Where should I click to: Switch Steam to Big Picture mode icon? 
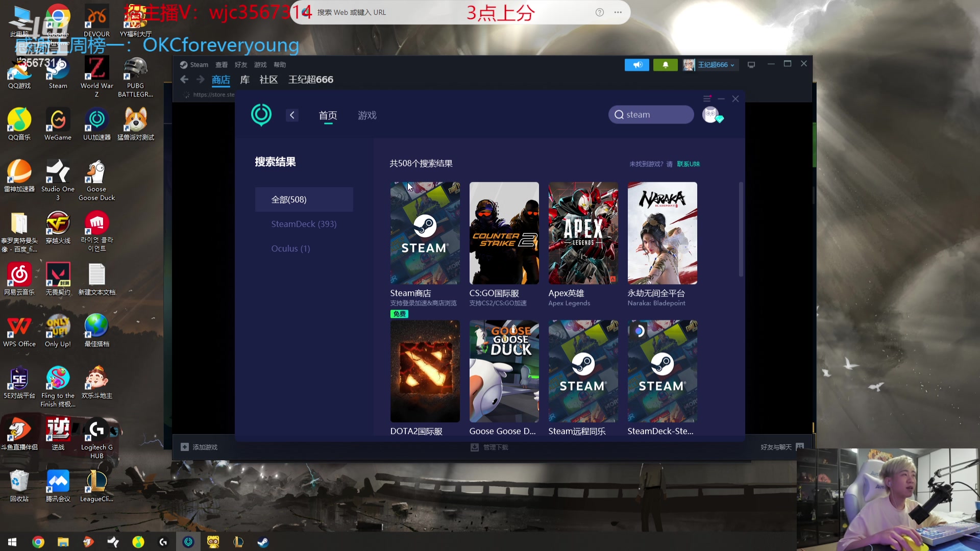pyautogui.click(x=751, y=65)
